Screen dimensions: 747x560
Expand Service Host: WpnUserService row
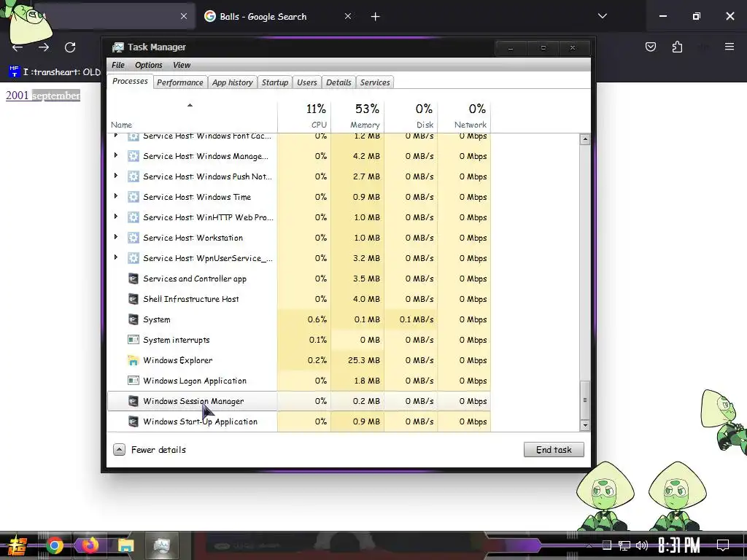coord(116,257)
